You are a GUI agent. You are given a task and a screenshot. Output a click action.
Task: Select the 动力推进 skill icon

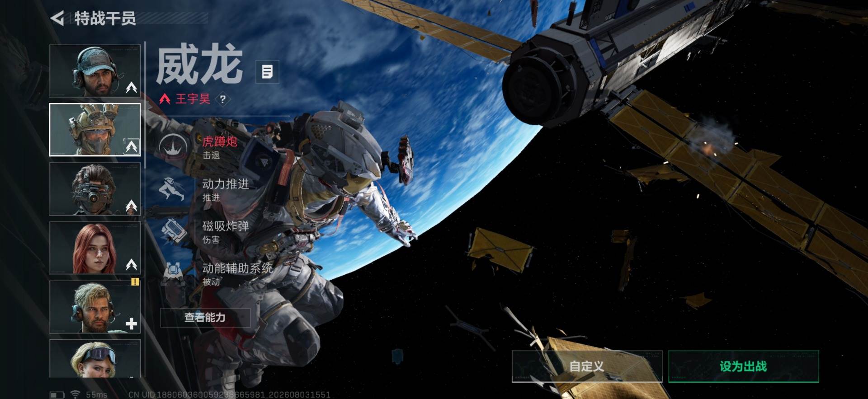click(x=172, y=189)
